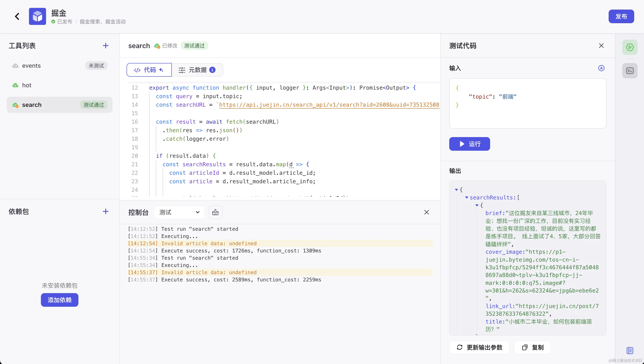This screenshot has width=644, height=364.
Task: Click the 掘金 plugin cube logo
Action: (37, 16)
